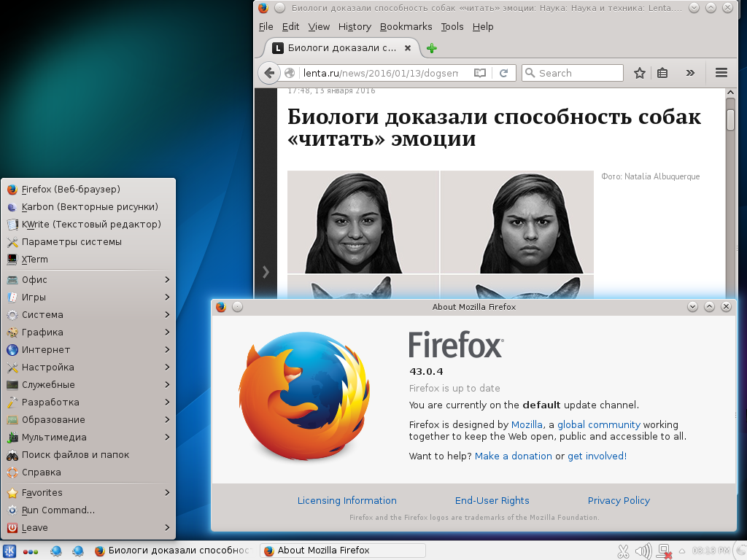Click the chevron for more toolbar items
This screenshot has width=747, height=560.
[690, 73]
